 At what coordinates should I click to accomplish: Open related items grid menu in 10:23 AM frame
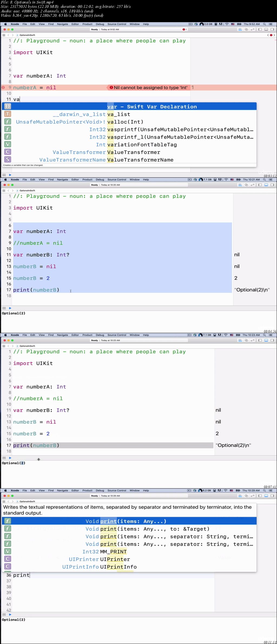[x=4, y=346]
